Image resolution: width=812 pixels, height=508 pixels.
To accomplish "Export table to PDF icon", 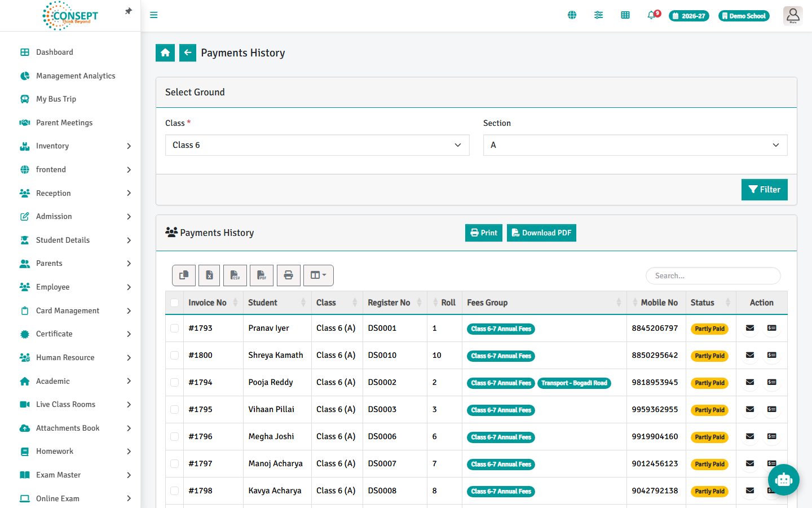I will pyautogui.click(x=262, y=275).
